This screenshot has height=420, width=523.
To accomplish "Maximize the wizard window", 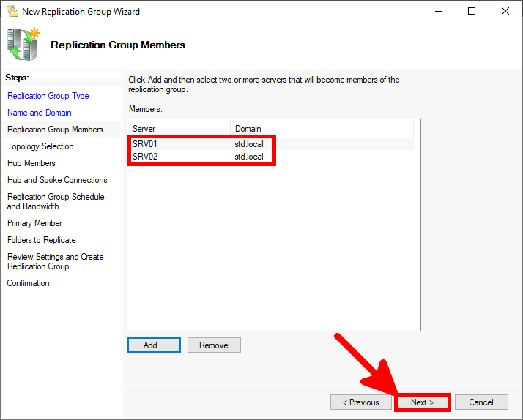I will pos(472,11).
